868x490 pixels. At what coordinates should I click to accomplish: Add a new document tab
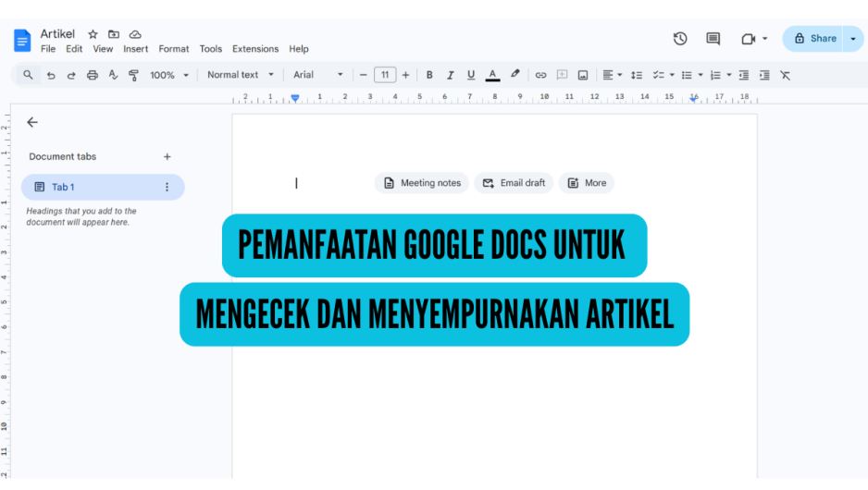click(167, 157)
